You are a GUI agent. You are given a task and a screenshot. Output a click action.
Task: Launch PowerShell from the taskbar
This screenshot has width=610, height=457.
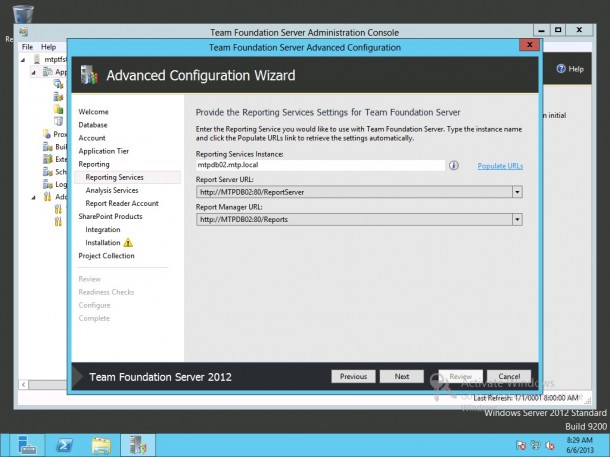(65, 445)
